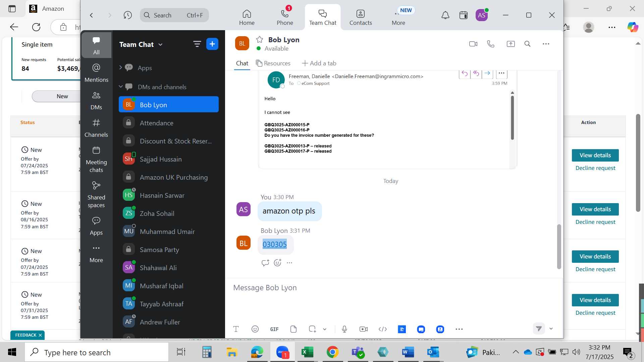
Task: Open more composer tools ellipsis
Action: tap(459, 329)
